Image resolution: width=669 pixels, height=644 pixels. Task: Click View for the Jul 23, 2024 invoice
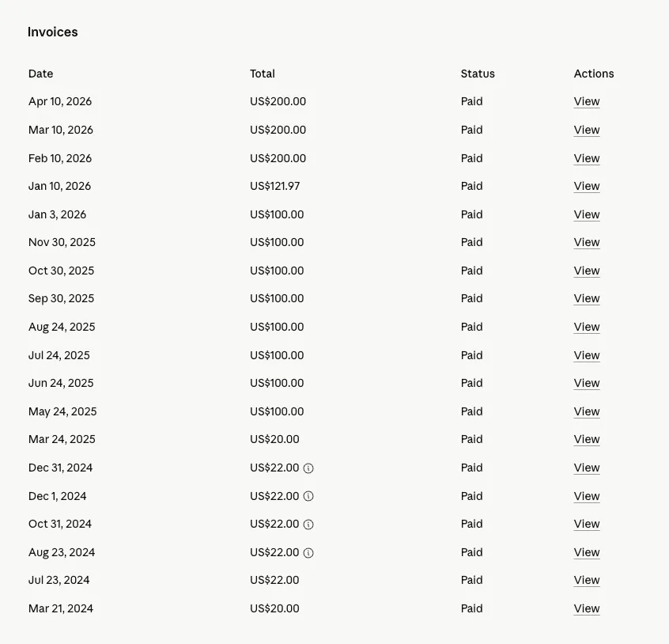coord(586,580)
